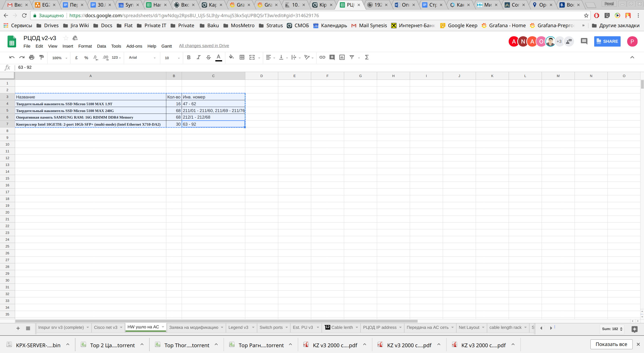Open vertical align dropdown

tap(283, 57)
